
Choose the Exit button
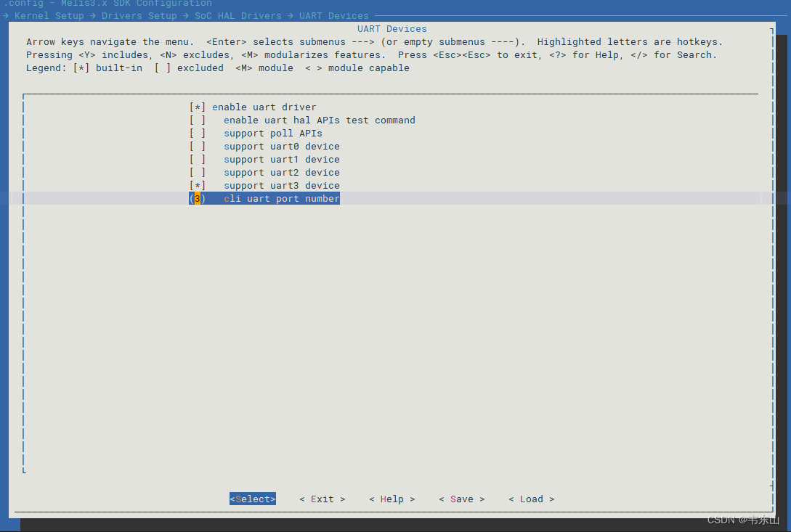point(323,499)
